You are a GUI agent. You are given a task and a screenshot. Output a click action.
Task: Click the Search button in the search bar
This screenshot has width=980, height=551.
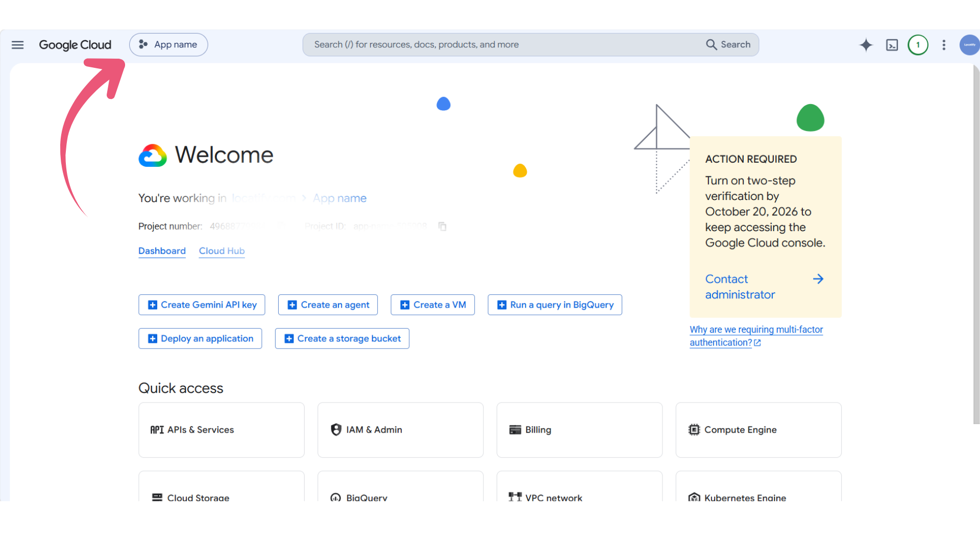pos(728,45)
